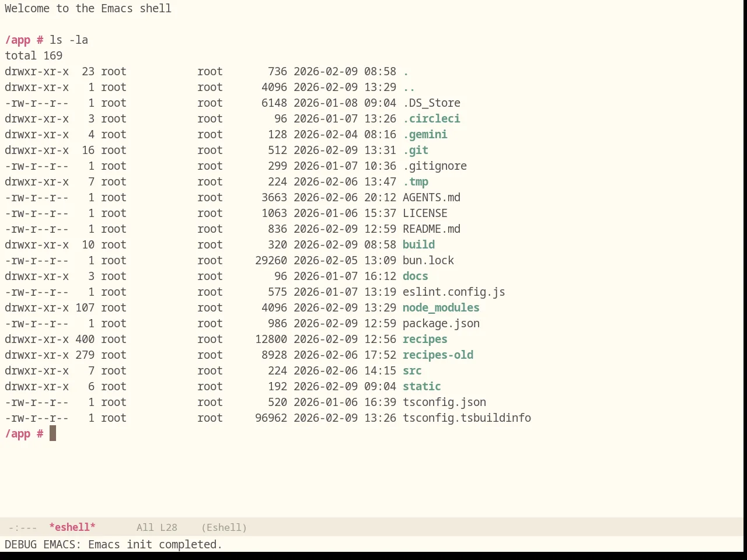Click the docs directory entry
The width and height of the screenshot is (747, 560).
[x=416, y=276]
